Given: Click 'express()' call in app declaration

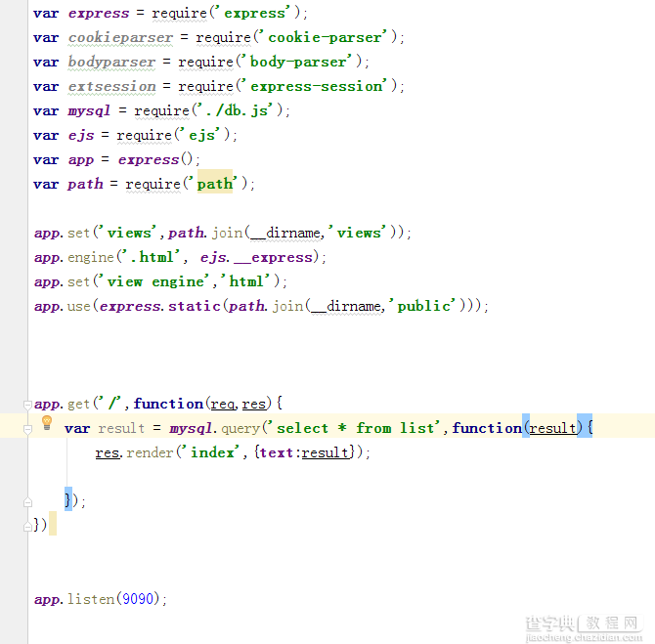Looking at the screenshot, I should 155,160.
